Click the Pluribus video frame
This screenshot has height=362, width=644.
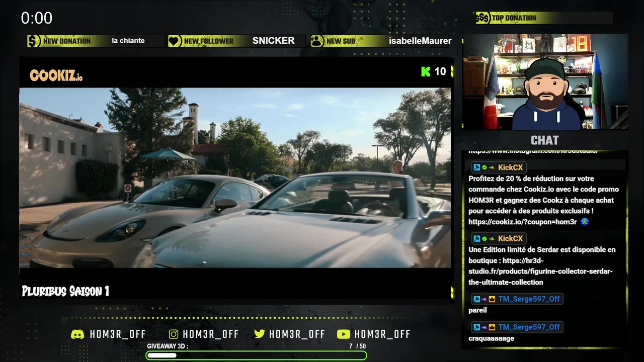point(235,178)
